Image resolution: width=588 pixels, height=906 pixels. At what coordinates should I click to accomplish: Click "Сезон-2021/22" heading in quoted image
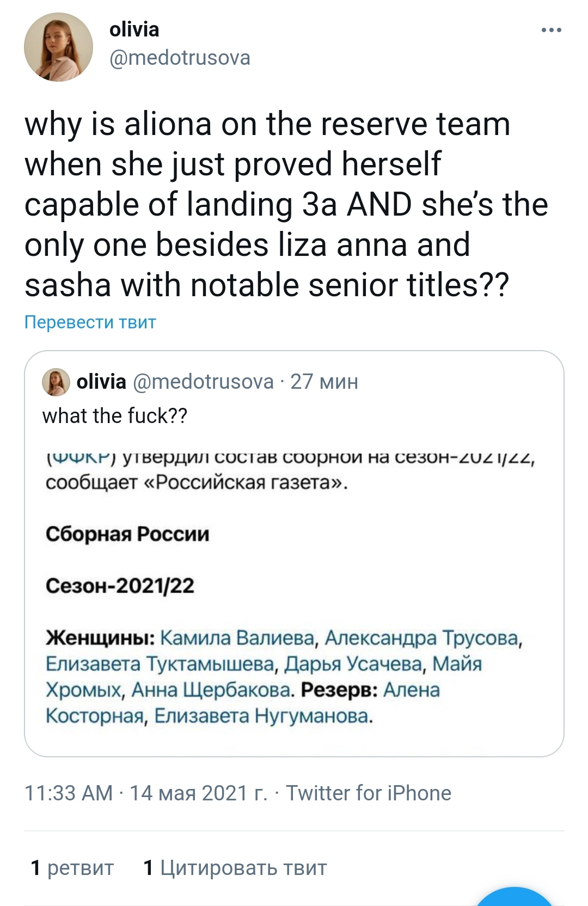[120, 586]
